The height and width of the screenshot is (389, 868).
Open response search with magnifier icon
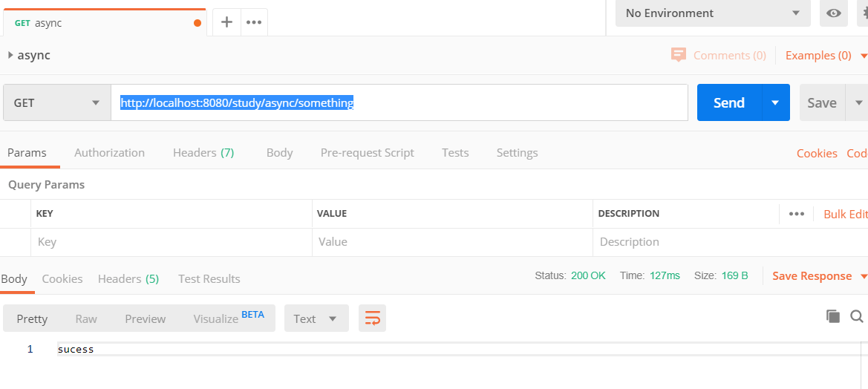pos(856,316)
